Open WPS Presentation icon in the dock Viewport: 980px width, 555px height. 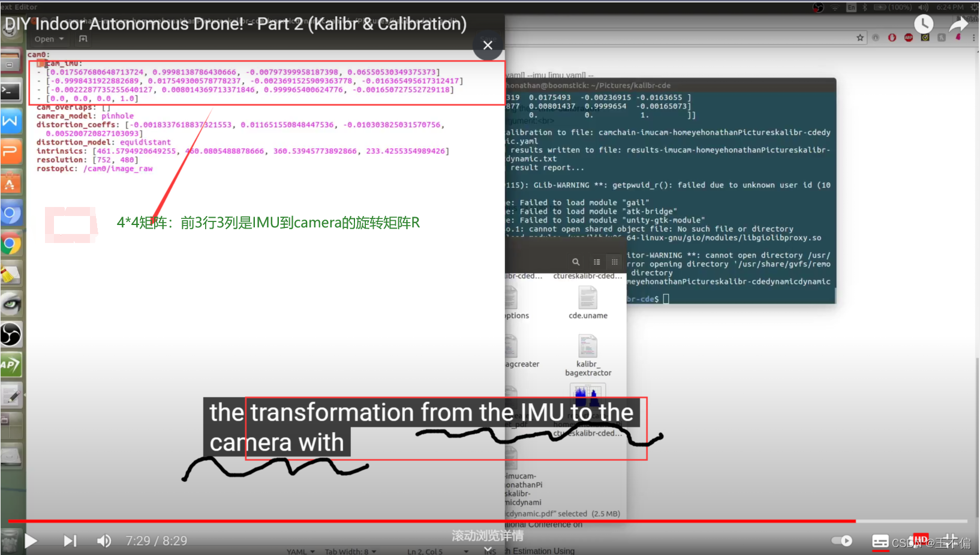pos(11,152)
